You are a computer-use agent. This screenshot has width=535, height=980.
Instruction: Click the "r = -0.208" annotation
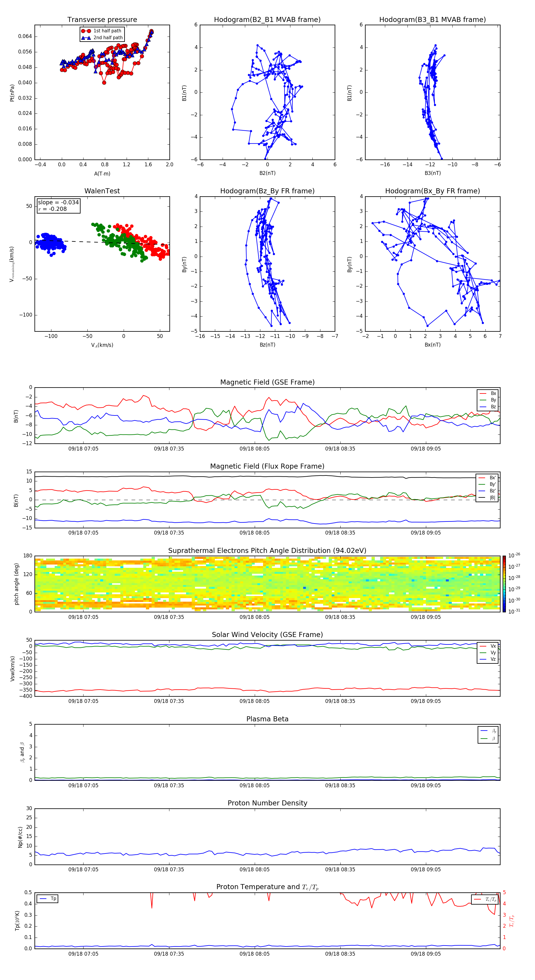point(53,209)
